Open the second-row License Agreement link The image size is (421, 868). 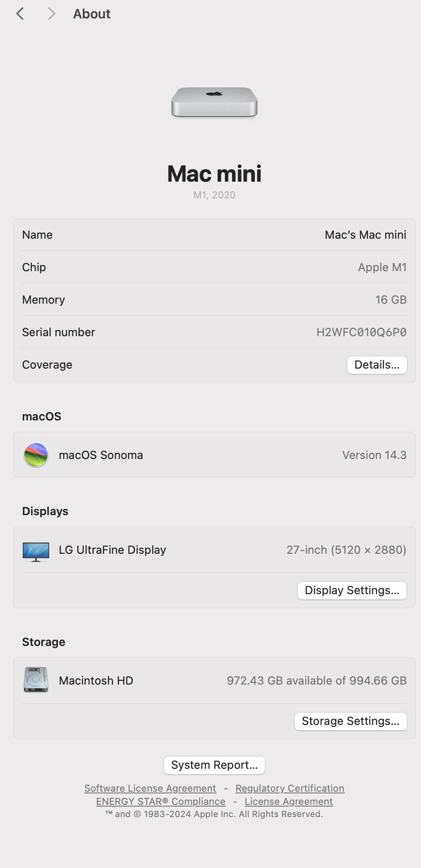click(x=289, y=801)
